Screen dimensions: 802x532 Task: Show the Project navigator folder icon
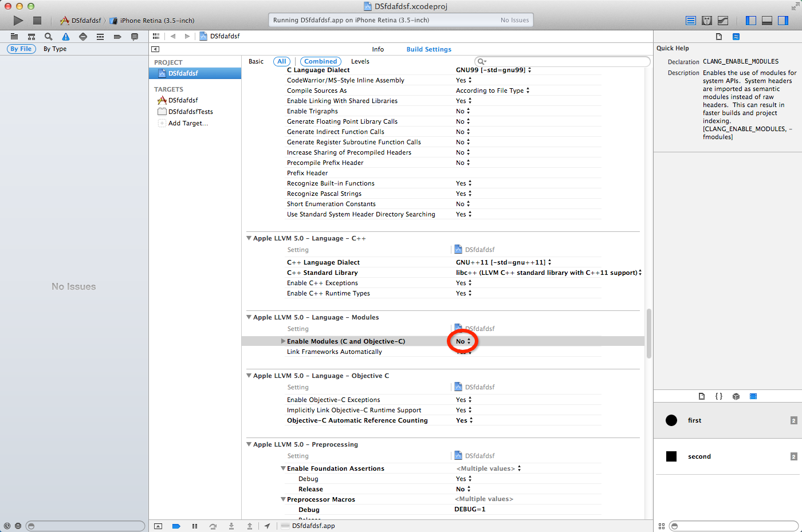14,37
